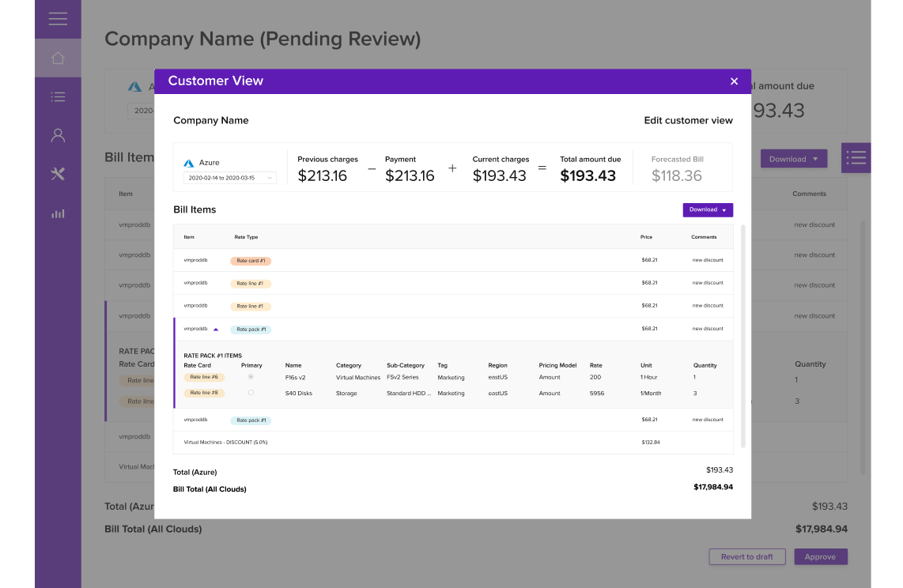Viewport: 903px width, 588px height.
Task: Select Rate line #6 as the primary rate
Action: click(x=251, y=377)
